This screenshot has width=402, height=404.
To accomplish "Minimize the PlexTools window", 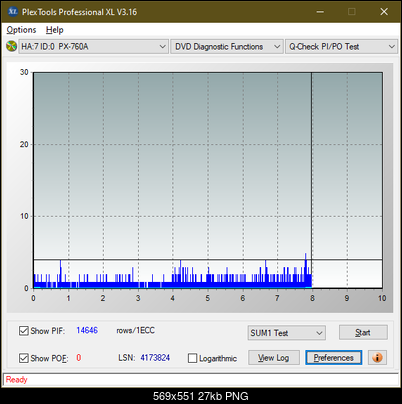I will click(x=320, y=12).
